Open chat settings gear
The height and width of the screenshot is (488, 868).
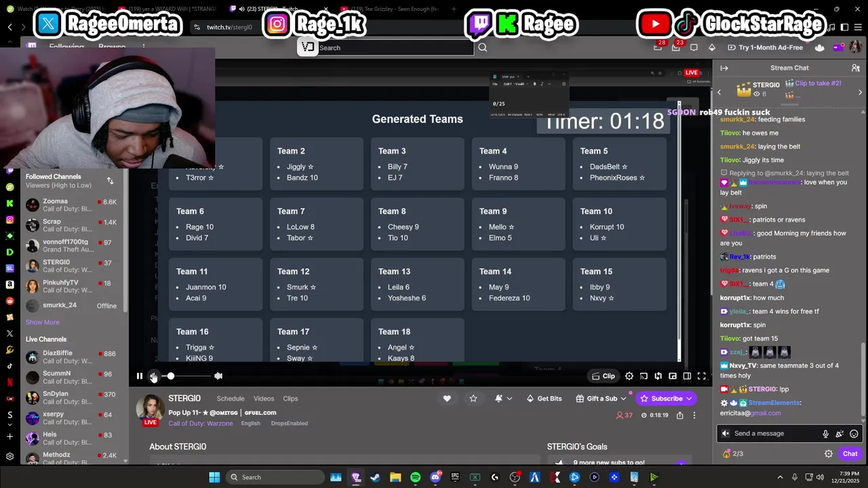click(829, 454)
